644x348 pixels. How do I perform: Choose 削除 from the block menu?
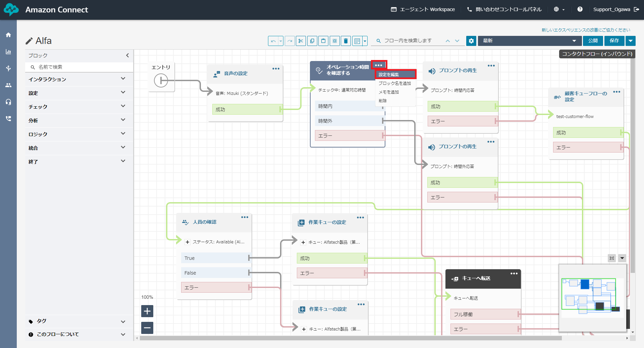tap(383, 101)
